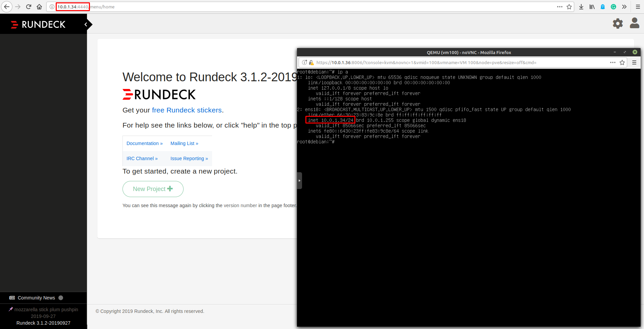Open the Firefox hamburger menu

tap(638, 7)
